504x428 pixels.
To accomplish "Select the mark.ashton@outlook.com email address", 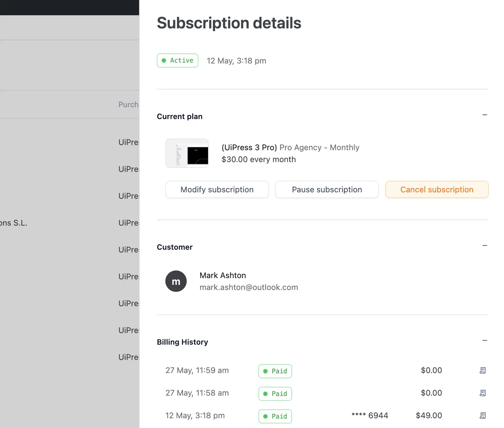I will (249, 287).
